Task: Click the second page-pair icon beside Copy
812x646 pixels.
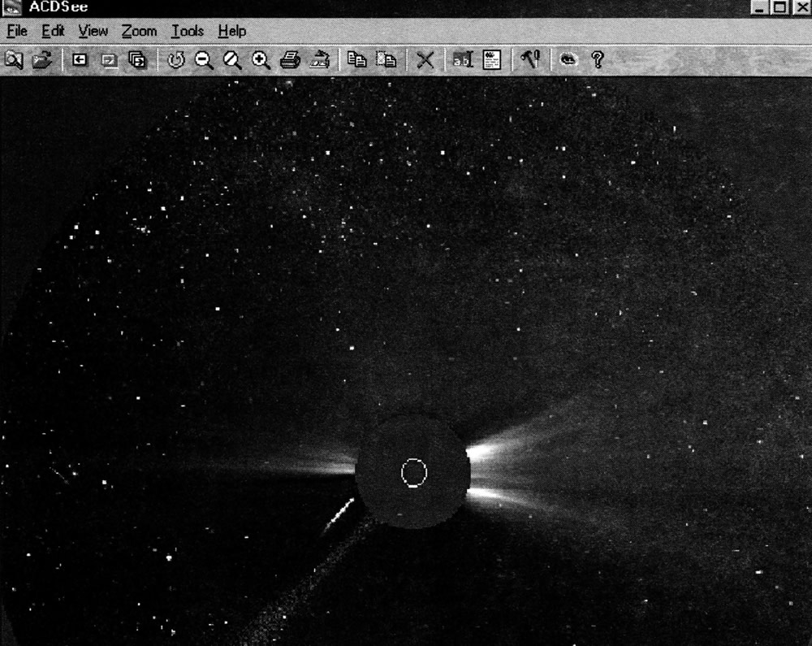Action: point(387,59)
